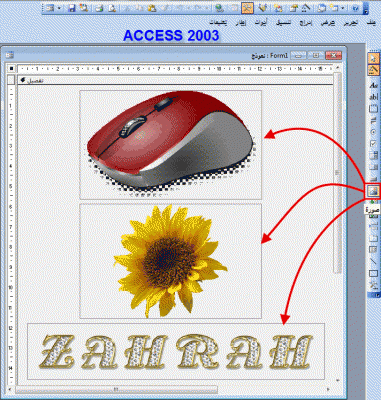Select the Rectangle tool in toolbox

[373, 273]
